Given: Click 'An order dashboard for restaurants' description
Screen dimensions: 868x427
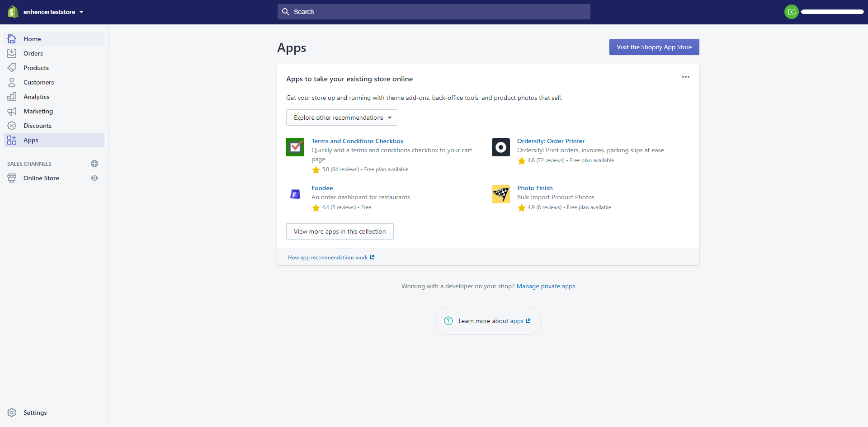Looking at the screenshot, I should point(361,197).
